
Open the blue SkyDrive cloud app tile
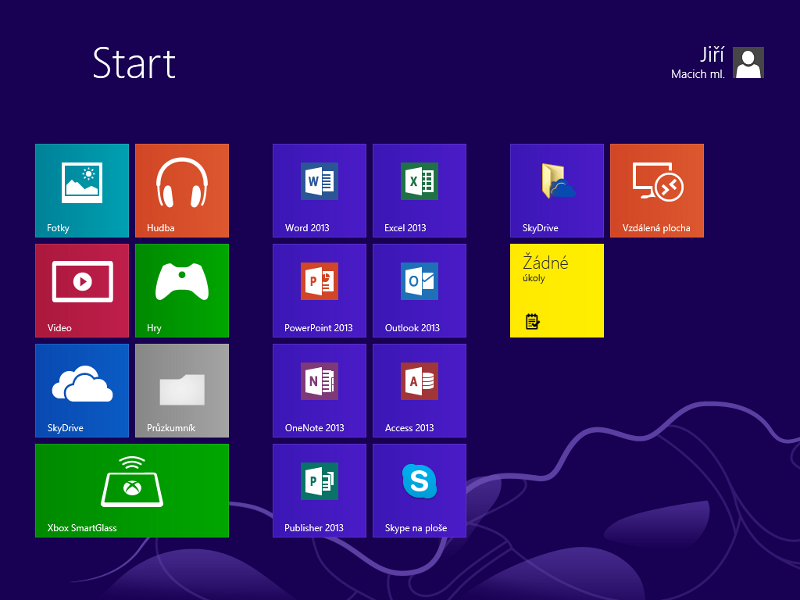point(82,390)
